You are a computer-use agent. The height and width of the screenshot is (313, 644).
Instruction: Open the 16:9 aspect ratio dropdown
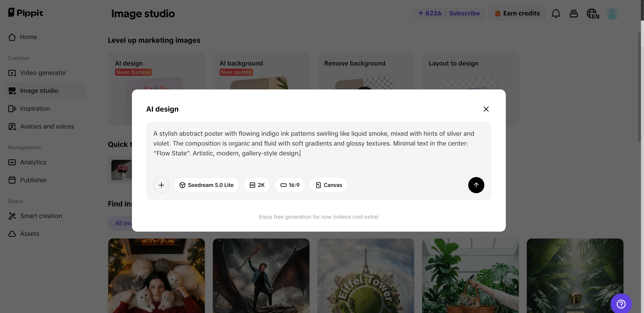(290, 185)
